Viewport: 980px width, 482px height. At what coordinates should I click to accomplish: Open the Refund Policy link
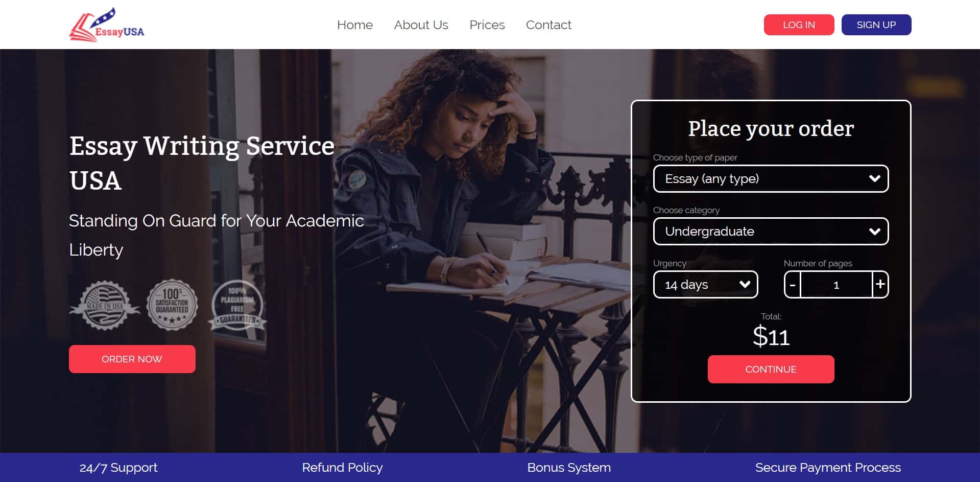[342, 467]
